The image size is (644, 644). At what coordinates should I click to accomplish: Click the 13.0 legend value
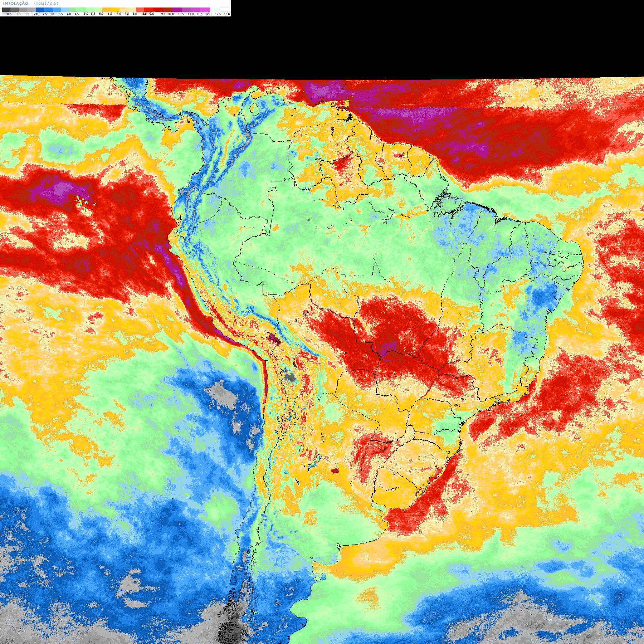pos(227,14)
